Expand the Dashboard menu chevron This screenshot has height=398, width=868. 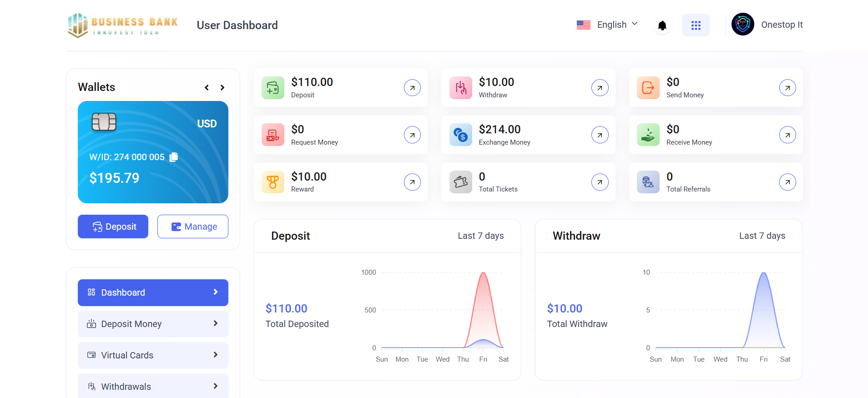[x=216, y=292]
